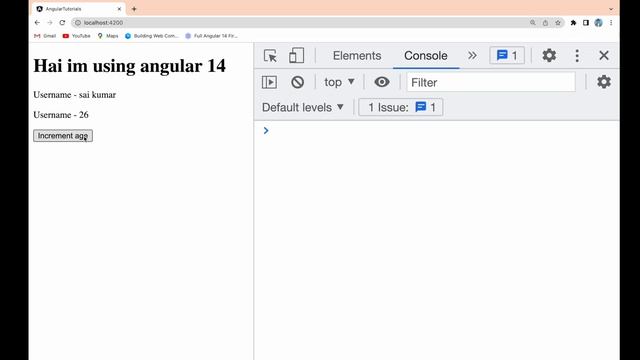Select the AngularTutorials browser tab
Image resolution: width=640 pixels, height=360 pixels.
(x=78, y=9)
